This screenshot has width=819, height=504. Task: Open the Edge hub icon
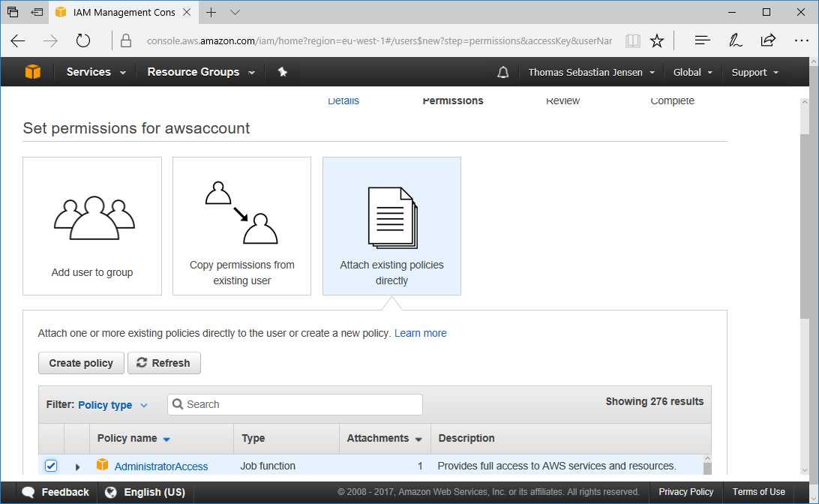[x=702, y=40]
